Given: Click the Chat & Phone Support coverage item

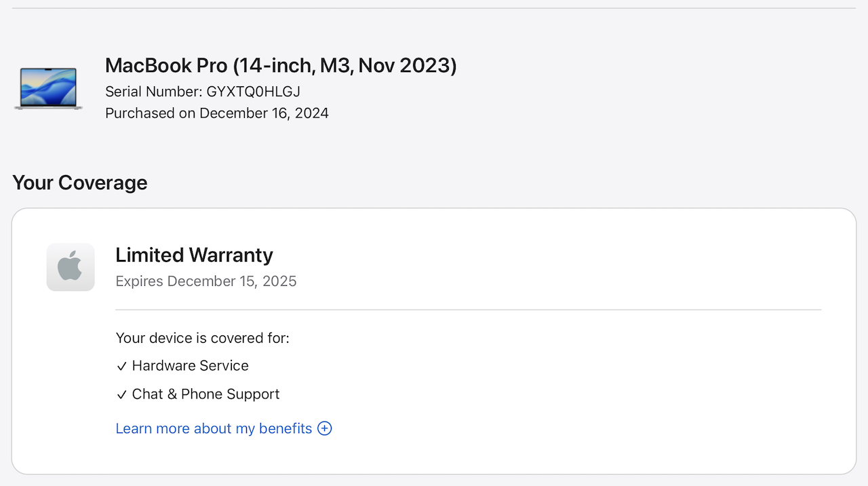Looking at the screenshot, I should click(205, 394).
